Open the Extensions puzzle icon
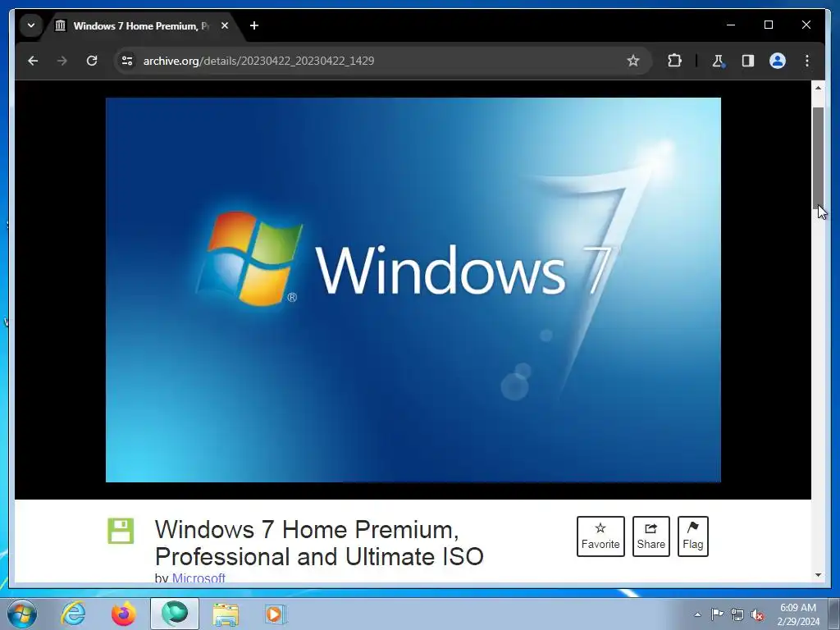This screenshot has width=840, height=630. tap(674, 61)
